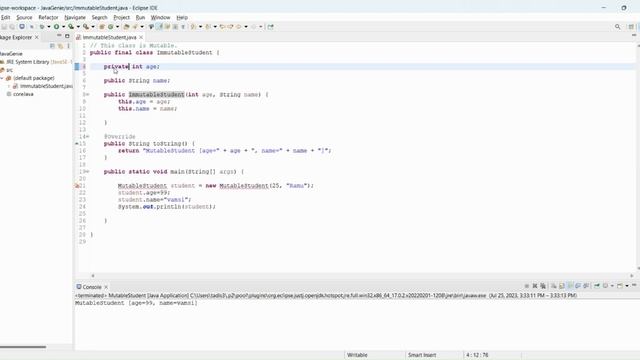
Task: Maximize the Package Explorer panel
Action: [67, 36]
